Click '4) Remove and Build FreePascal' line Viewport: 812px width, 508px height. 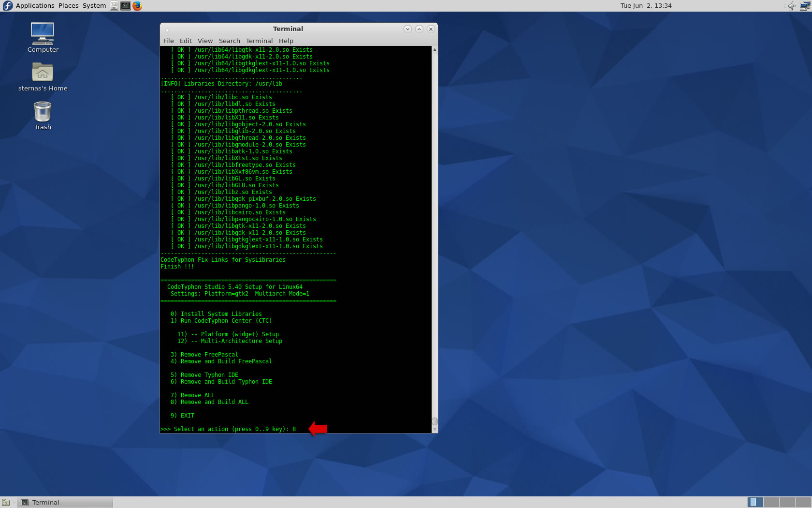click(221, 361)
